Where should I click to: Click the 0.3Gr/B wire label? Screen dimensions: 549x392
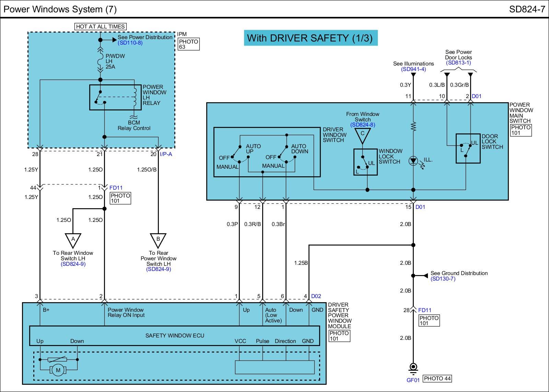pyautogui.click(x=459, y=85)
